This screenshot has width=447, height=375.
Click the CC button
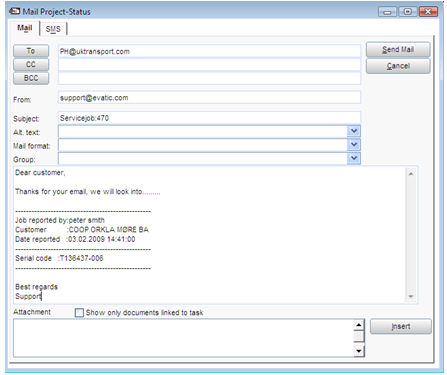click(x=31, y=65)
